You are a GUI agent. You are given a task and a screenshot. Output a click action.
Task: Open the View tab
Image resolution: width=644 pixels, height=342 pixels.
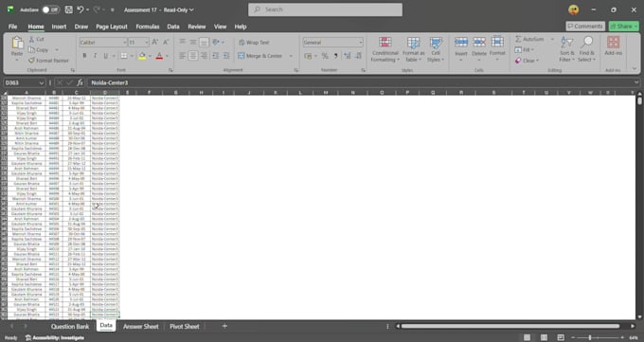220,27
